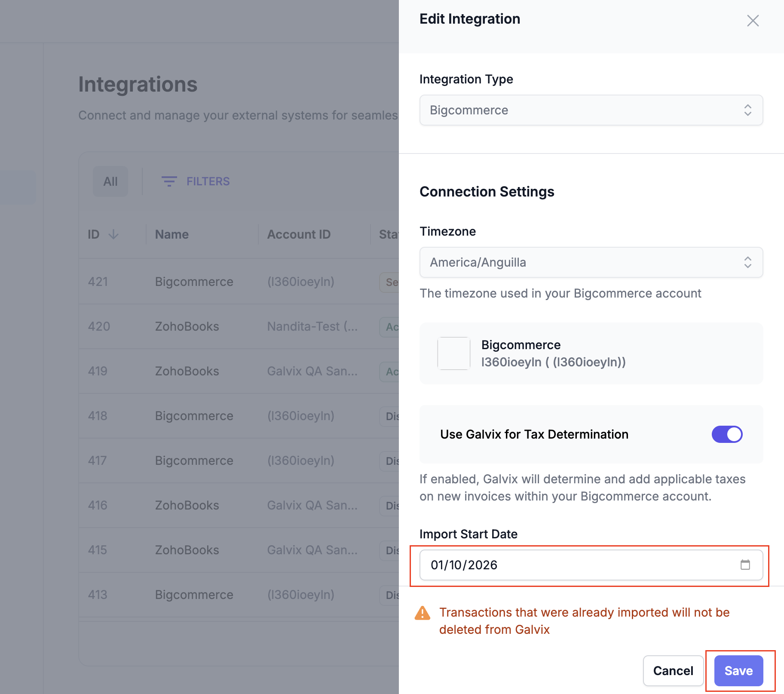Select row ID 420 in the table
Viewport: 784px width, 694px height.
(x=99, y=326)
